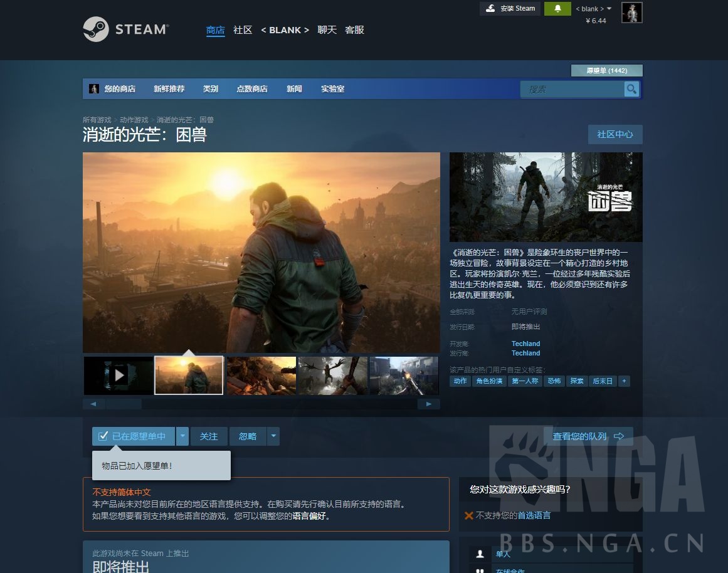Open the < blank > account dropdown

tap(594, 9)
